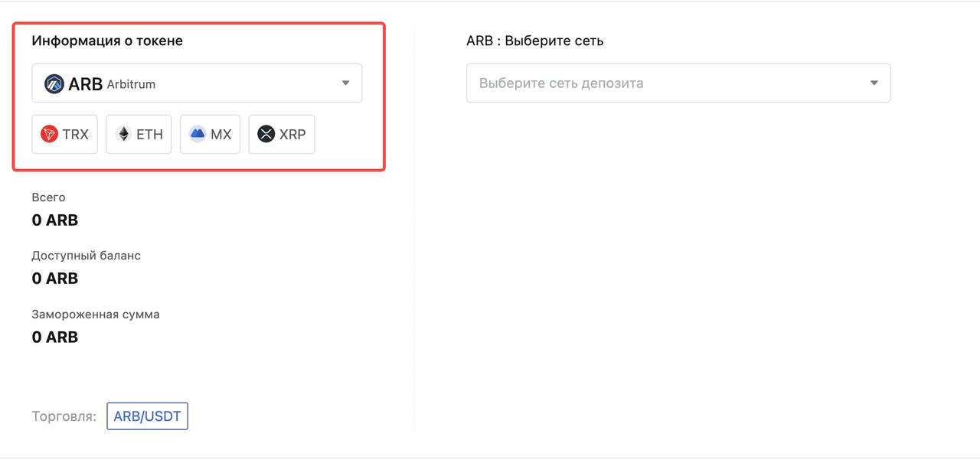
Task: Click the Доступный баланс label
Action: [87, 256]
